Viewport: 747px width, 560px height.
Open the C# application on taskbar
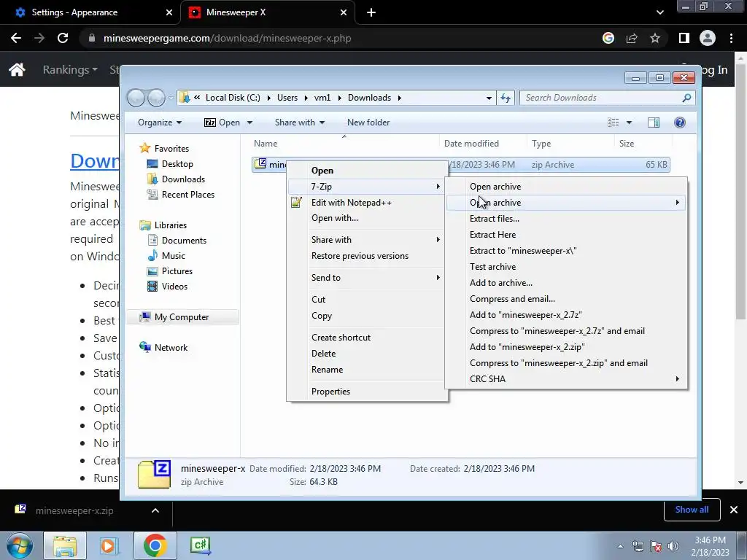tap(200, 545)
